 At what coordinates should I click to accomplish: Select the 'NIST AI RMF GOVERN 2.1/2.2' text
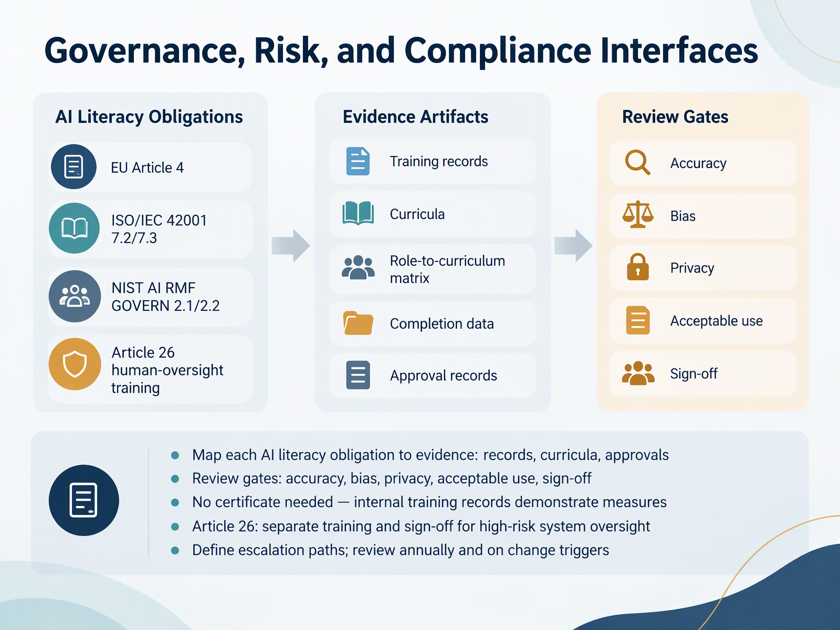(165, 297)
